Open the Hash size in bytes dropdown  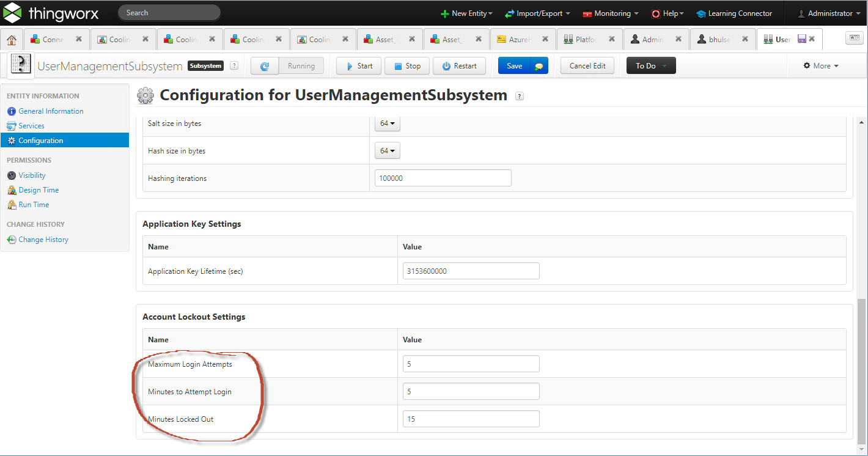click(387, 150)
